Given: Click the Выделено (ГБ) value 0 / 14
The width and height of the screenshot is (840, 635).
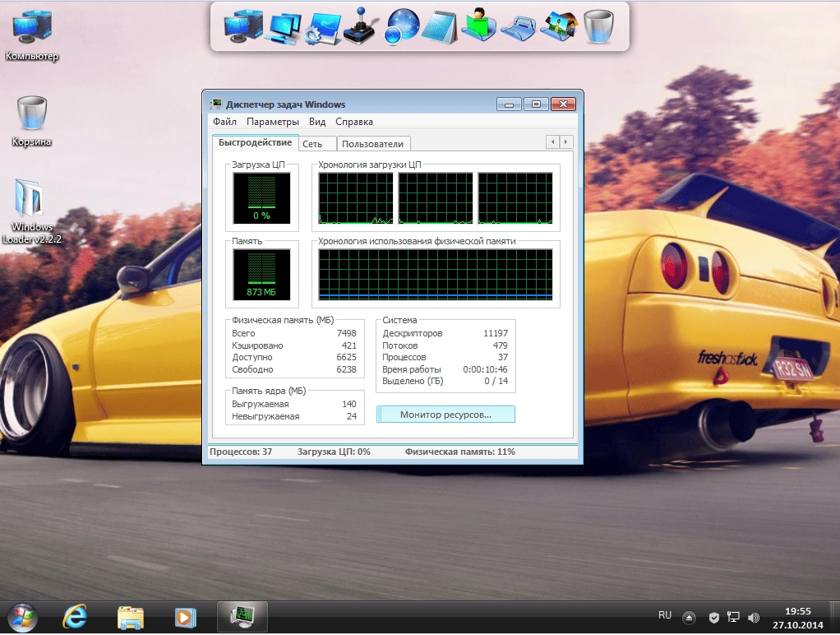Looking at the screenshot, I should 496,382.
